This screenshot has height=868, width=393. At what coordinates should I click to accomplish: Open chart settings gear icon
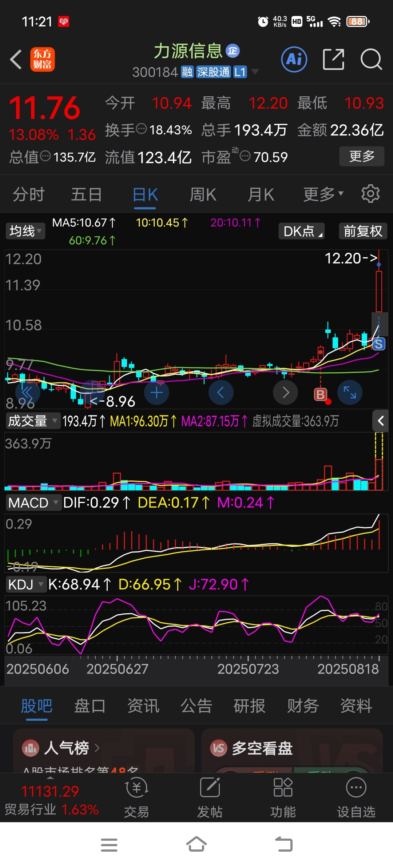click(x=370, y=194)
